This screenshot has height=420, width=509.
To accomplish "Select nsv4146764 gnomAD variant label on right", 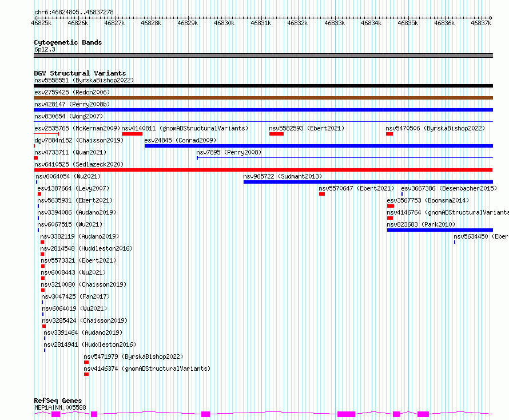I will point(448,212).
